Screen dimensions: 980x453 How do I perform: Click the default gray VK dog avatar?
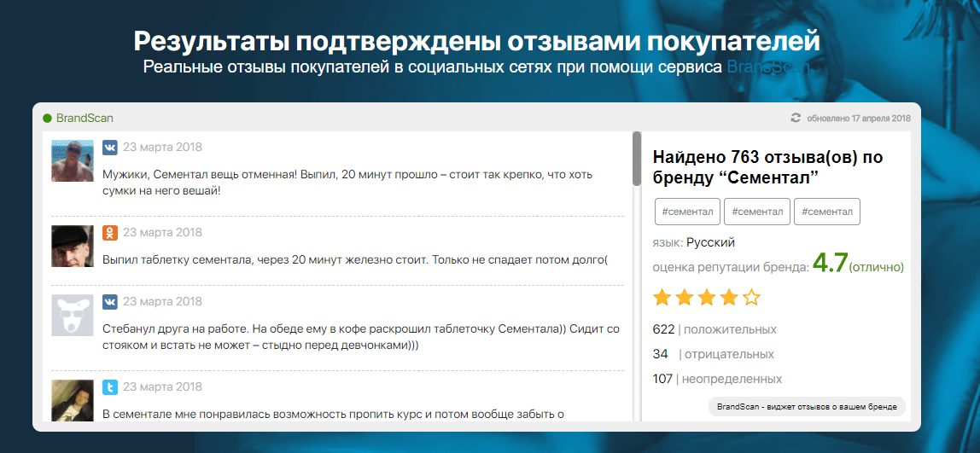(x=73, y=316)
